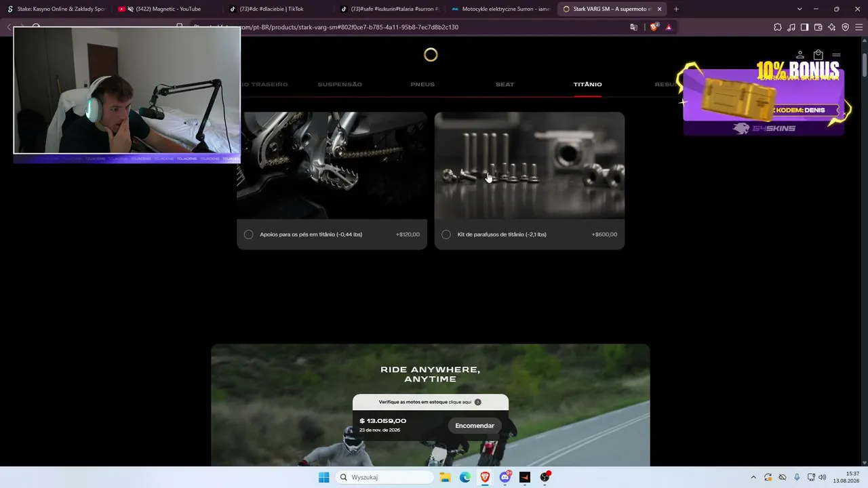This screenshot has width=868, height=488.
Task: Launch Leo AI assistant sparkle icon
Action: pos(832,27)
